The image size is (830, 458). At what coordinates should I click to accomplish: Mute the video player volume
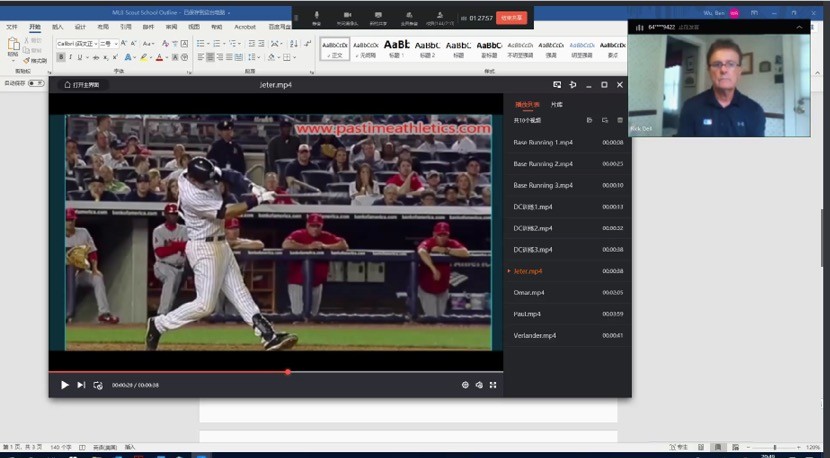click(x=479, y=385)
